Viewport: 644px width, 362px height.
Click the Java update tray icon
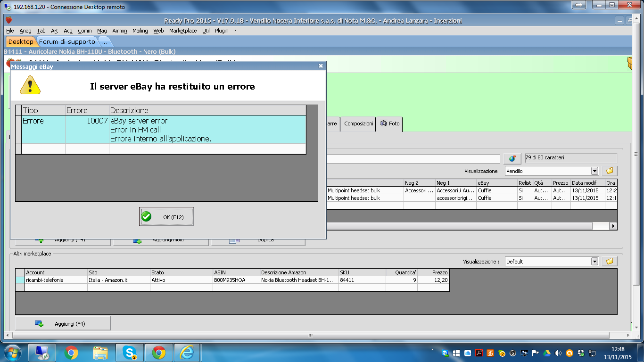490,353
